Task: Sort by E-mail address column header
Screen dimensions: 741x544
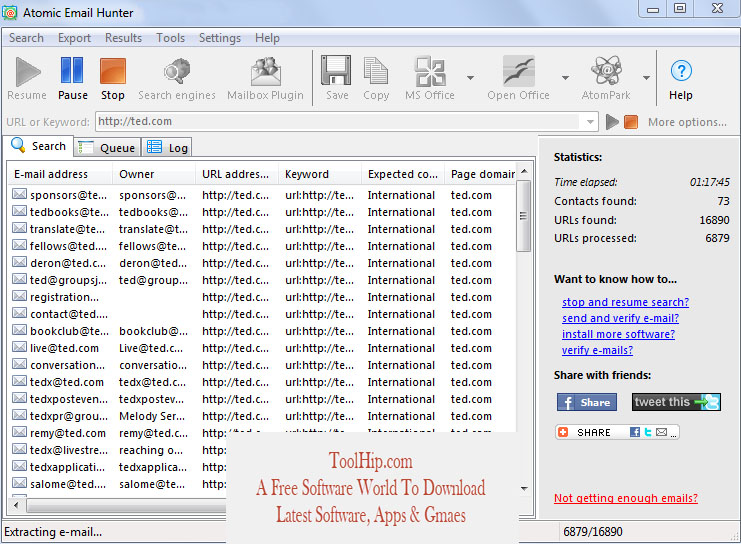Action: 60,174
